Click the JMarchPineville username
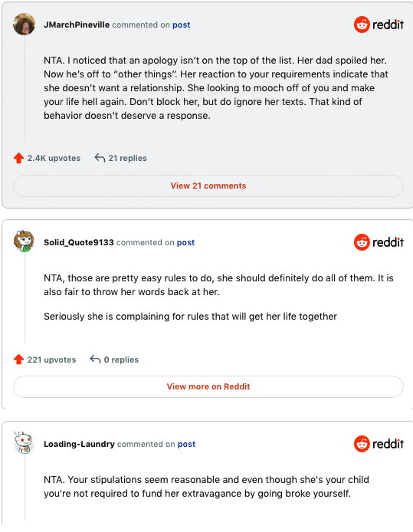This screenshot has height=532, width=413. pos(77,25)
